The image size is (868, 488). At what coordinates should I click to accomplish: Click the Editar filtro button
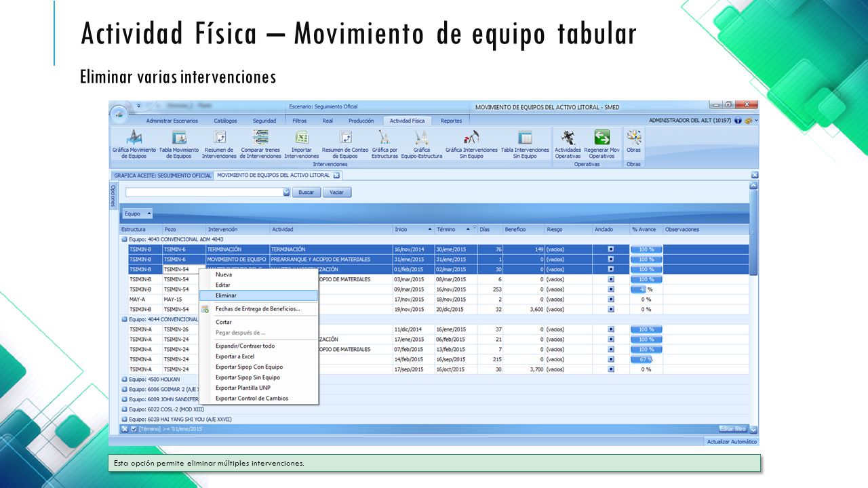pos(732,429)
